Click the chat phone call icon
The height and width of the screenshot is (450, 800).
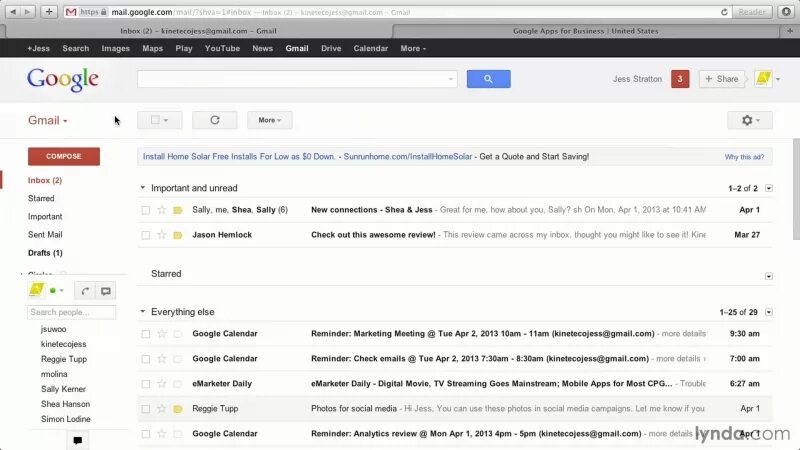(85, 291)
